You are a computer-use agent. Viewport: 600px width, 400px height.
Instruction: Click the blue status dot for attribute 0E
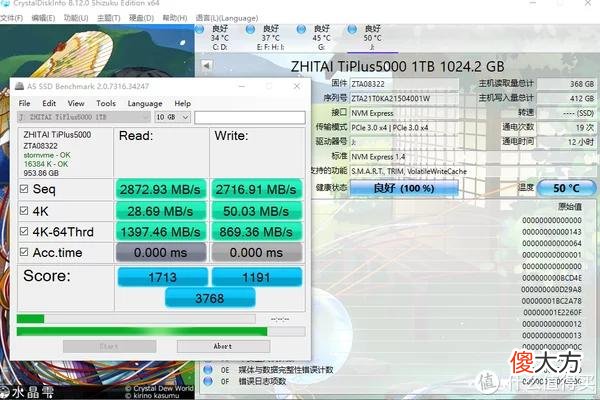208,370
